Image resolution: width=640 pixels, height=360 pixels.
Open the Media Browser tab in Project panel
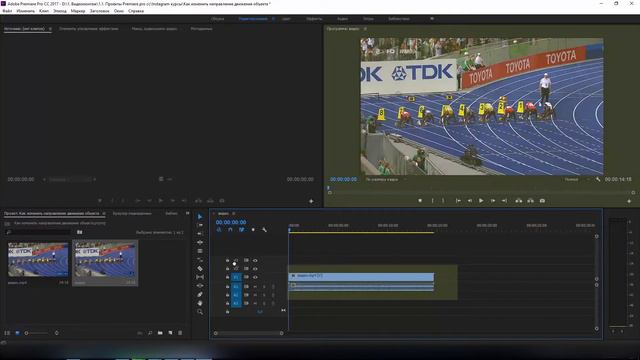132,213
